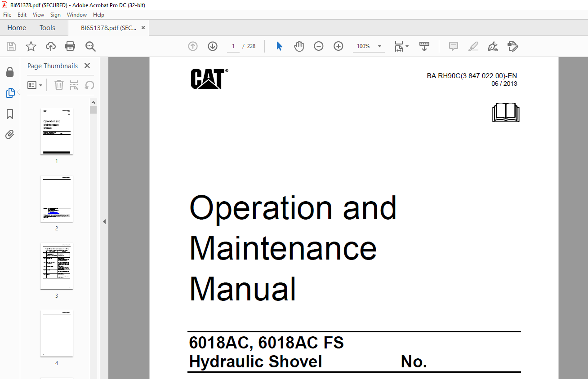Select the BI651378.pdf document tab
Image resolution: width=588 pixels, height=379 pixels.
tap(108, 28)
